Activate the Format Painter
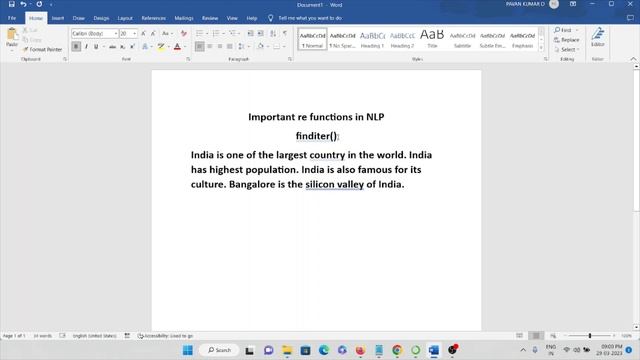This screenshot has height=360, width=640. (42, 49)
